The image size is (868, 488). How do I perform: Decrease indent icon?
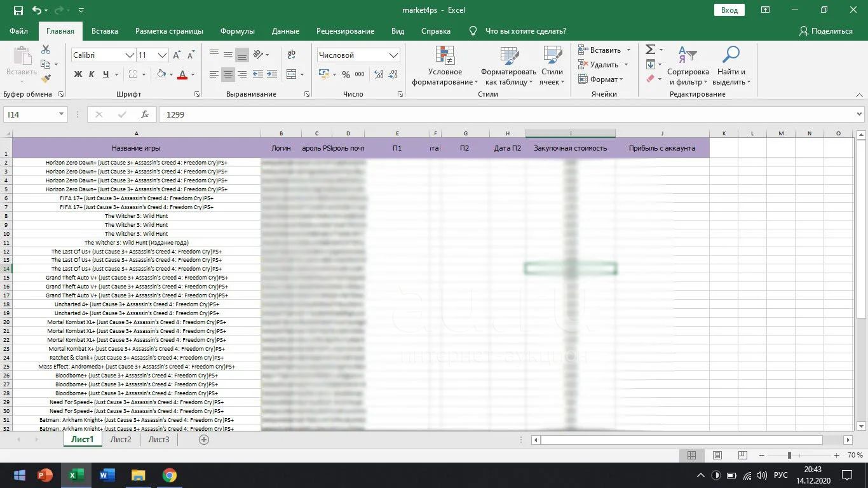point(258,74)
